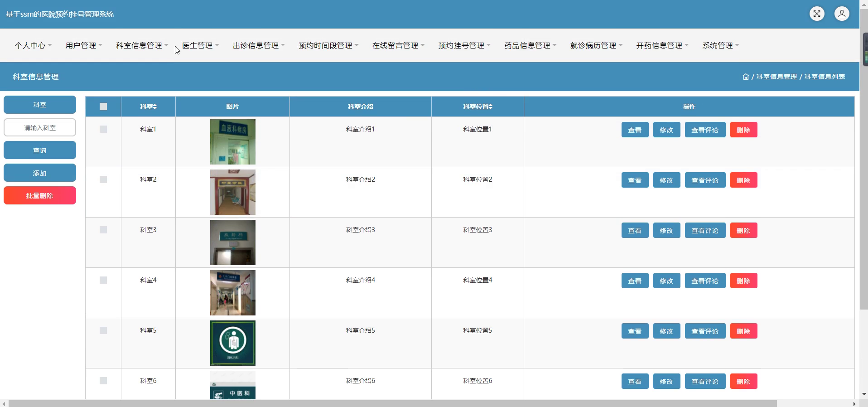The height and width of the screenshot is (407, 868).
Task: Open the 开药信息管理 menu
Action: (x=662, y=45)
